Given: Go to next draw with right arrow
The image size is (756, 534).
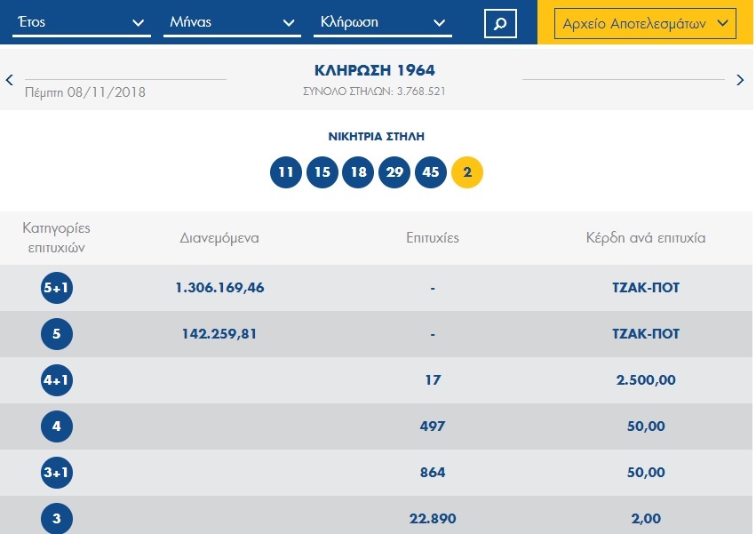Looking at the screenshot, I should click(x=741, y=80).
